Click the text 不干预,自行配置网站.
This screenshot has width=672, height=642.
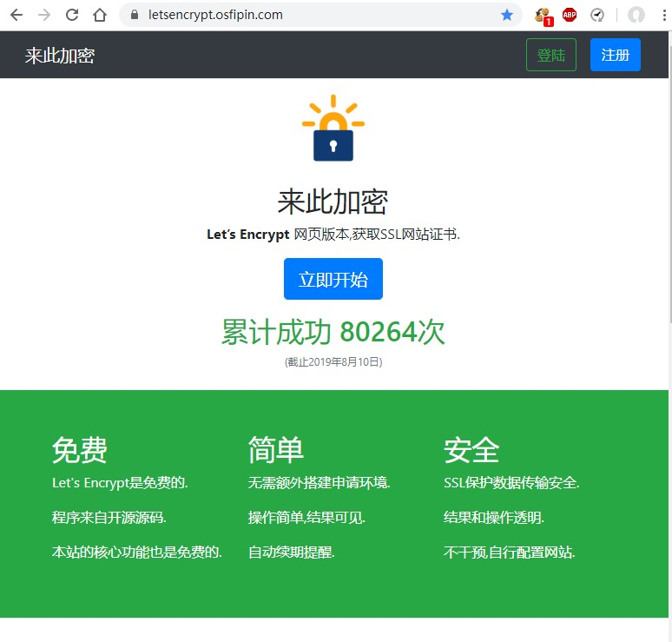point(510,552)
